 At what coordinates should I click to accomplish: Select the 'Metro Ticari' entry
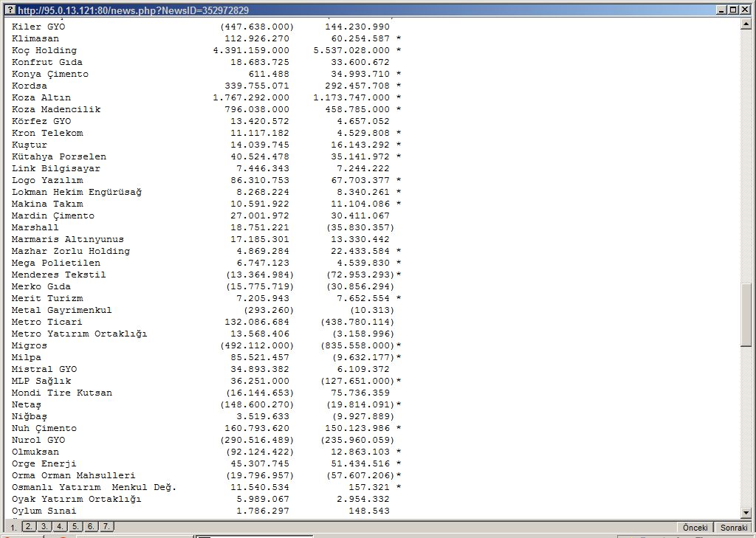tap(47, 322)
